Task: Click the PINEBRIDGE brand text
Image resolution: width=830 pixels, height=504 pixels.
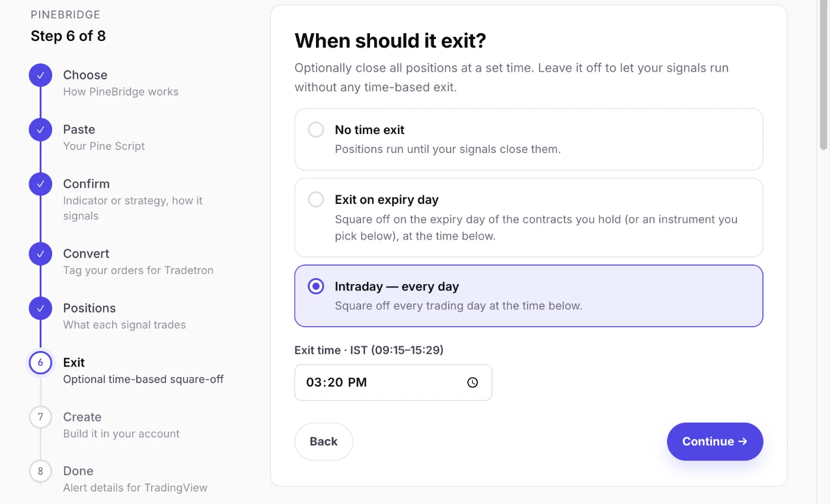Action: (65, 15)
